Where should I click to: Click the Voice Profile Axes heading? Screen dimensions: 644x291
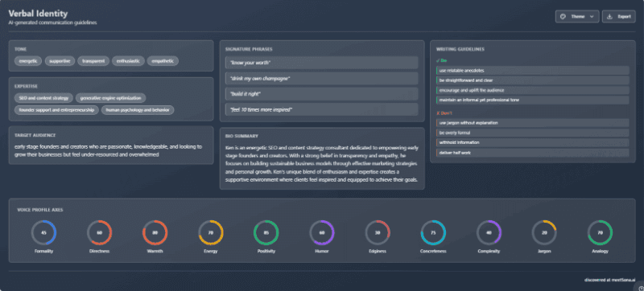(39, 210)
